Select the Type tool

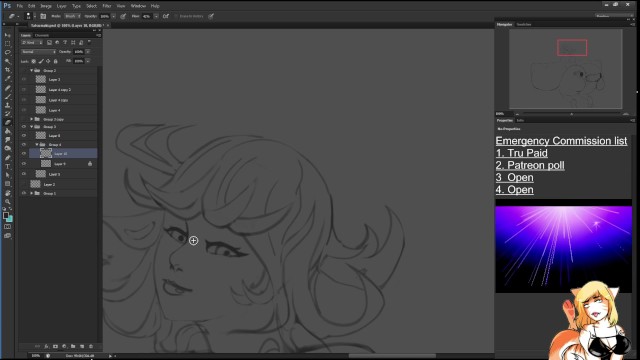coord(7,167)
